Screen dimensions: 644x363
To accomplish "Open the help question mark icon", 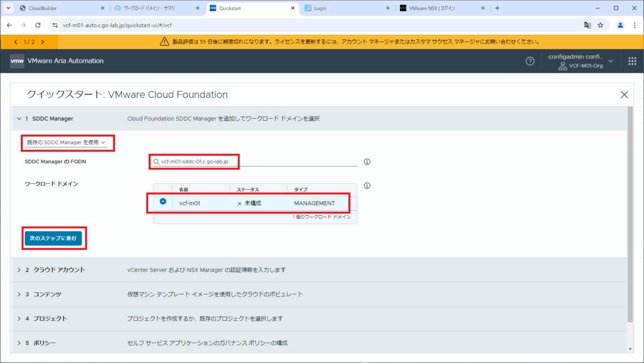I will (530, 61).
